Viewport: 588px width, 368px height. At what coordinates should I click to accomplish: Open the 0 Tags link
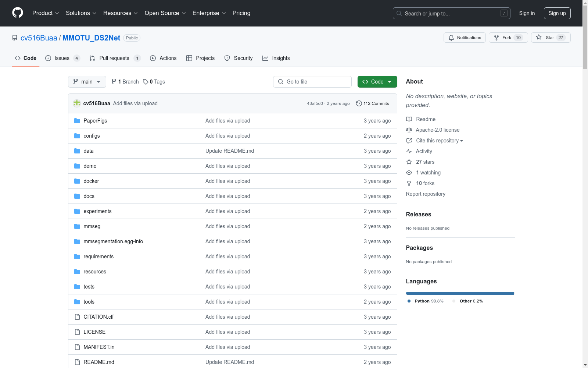click(x=154, y=82)
